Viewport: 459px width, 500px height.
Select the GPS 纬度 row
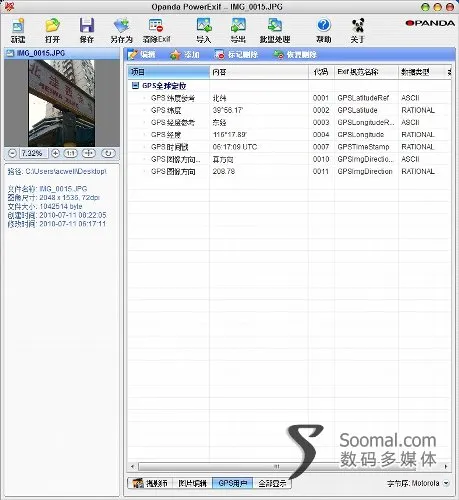coord(289,110)
